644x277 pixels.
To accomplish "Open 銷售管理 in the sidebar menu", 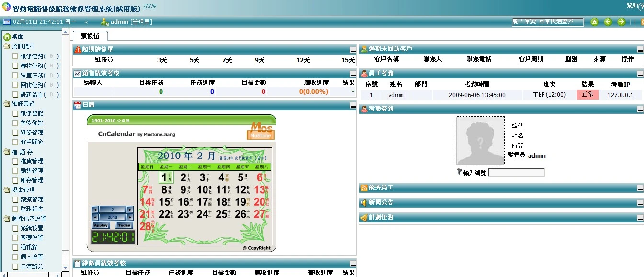I will (x=32, y=171).
